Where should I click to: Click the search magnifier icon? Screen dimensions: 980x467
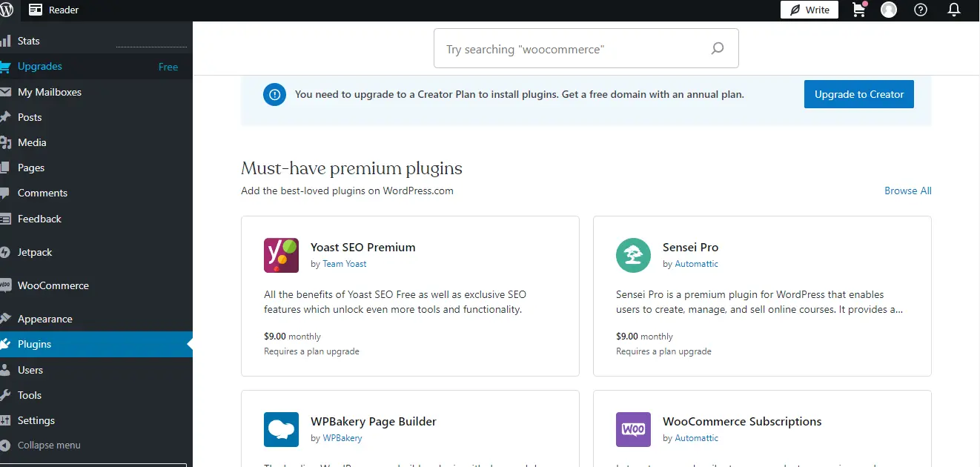718,49
